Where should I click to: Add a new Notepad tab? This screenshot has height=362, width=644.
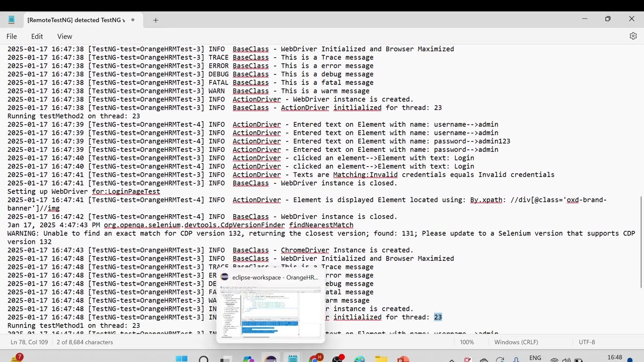pyautogui.click(x=155, y=20)
